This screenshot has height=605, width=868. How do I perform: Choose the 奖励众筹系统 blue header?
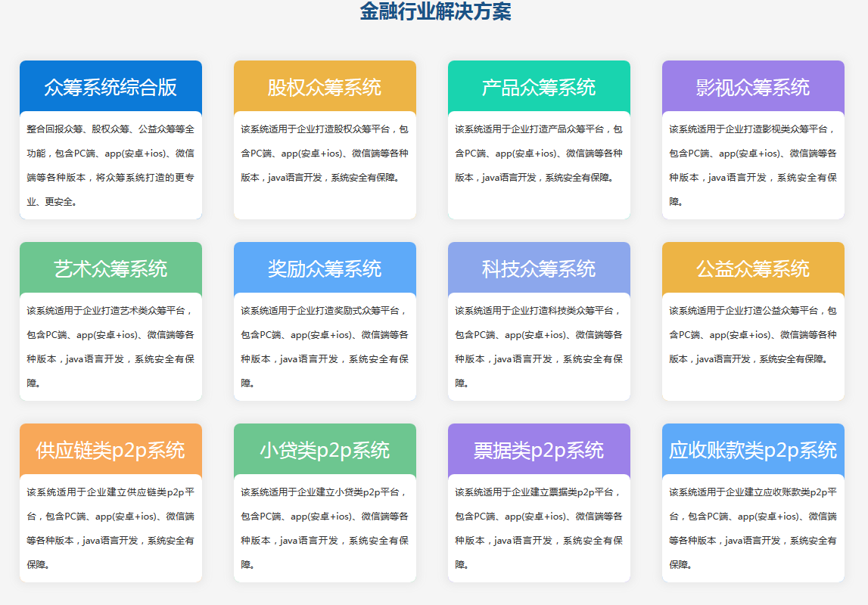(325, 268)
